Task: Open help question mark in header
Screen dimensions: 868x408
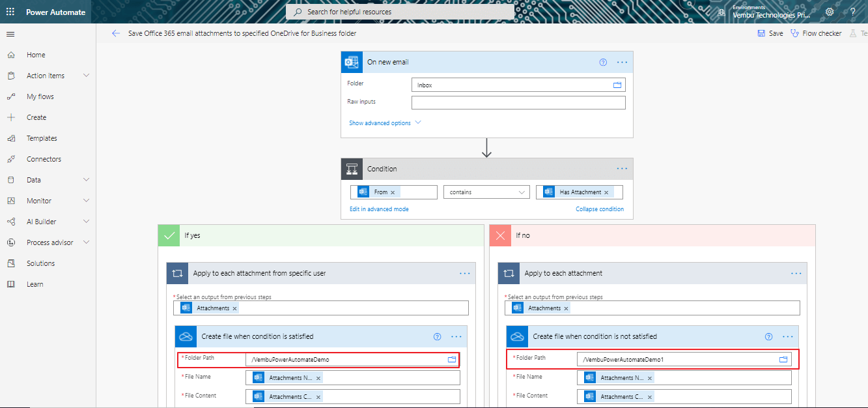Action: [852, 12]
